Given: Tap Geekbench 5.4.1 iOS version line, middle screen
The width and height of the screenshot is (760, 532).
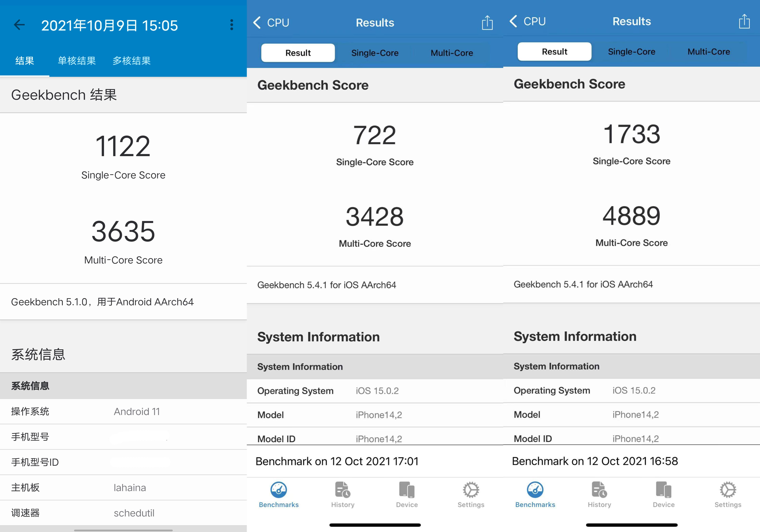Looking at the screenshot, I should 327,285.
